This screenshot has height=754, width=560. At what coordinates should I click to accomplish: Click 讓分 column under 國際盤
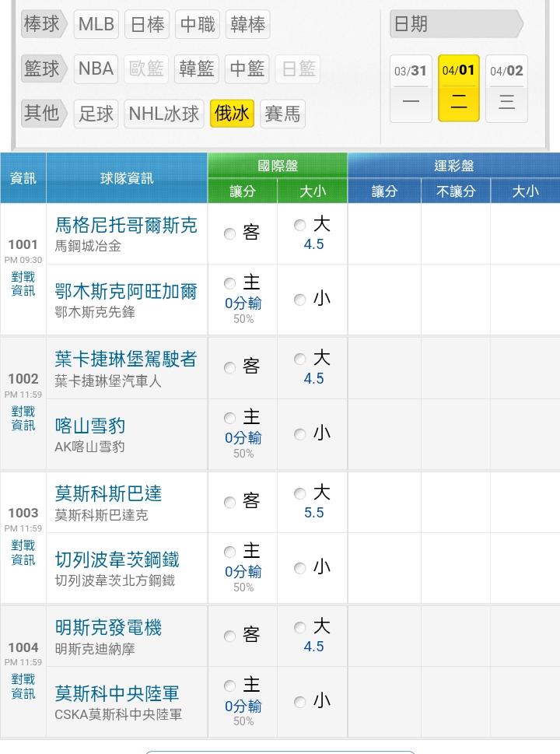click(242, 191)
